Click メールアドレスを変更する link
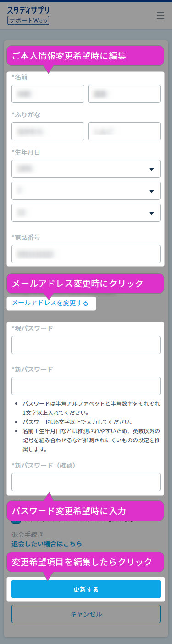Viewport: 172px width, 644px height. [x=50, y=303]
